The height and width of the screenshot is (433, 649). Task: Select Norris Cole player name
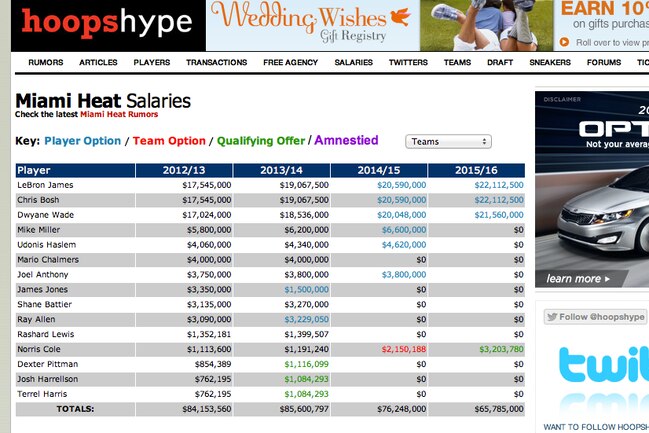pos(39,349)
